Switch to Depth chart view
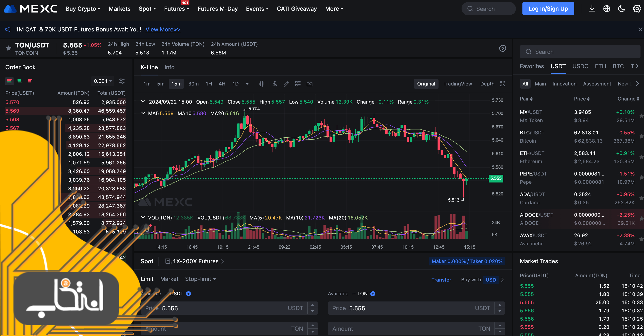 (487, 84)
